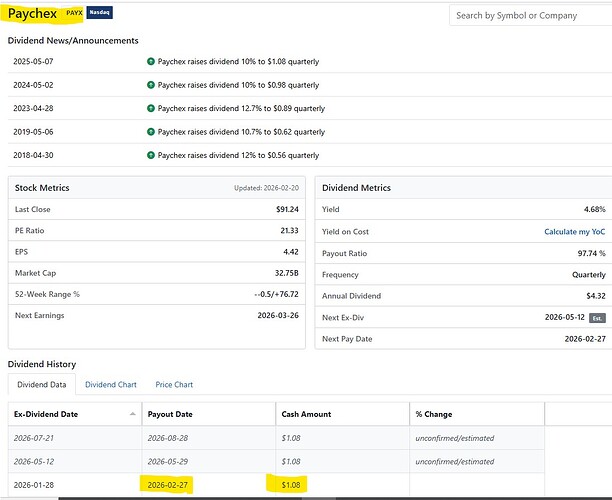Viewport: 612px width, 500px height.
Task: Select the % Change column header
Action: pyautogui.click(x=435, y=414)
